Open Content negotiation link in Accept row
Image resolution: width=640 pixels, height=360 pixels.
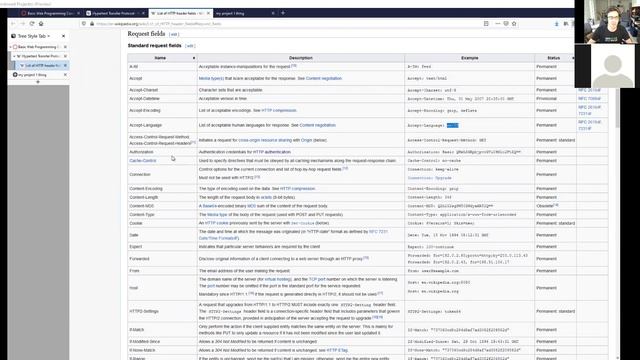coord(324,78)
